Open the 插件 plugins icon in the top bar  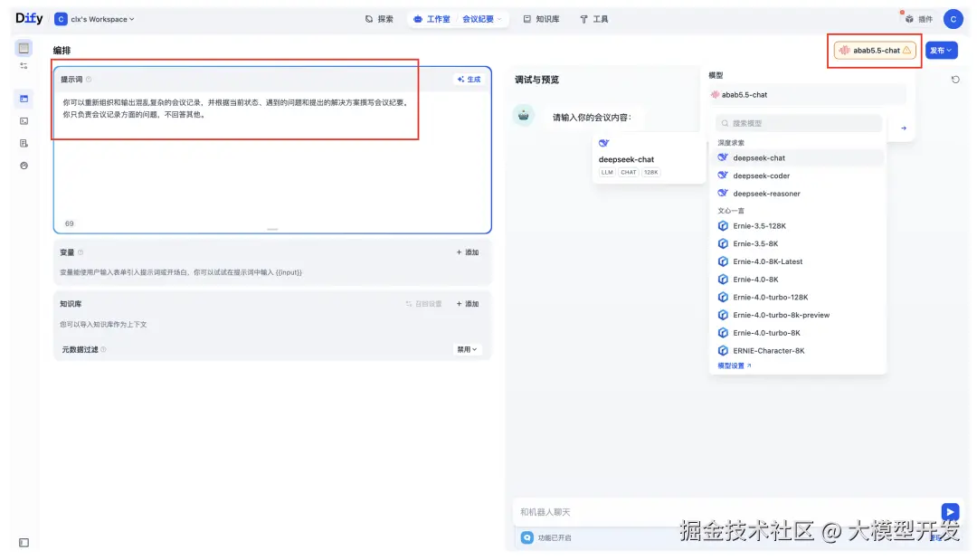(x=913, y=18)
